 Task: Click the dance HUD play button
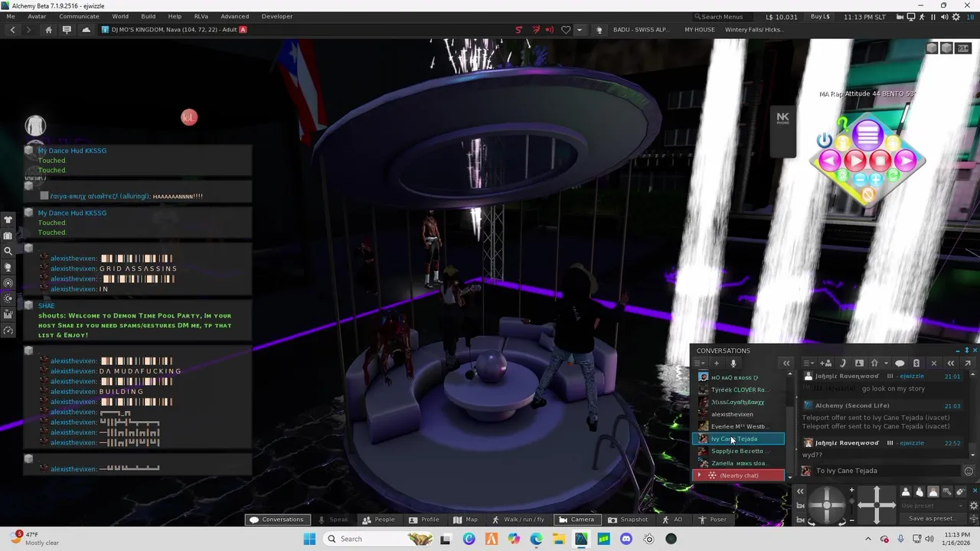855,161
